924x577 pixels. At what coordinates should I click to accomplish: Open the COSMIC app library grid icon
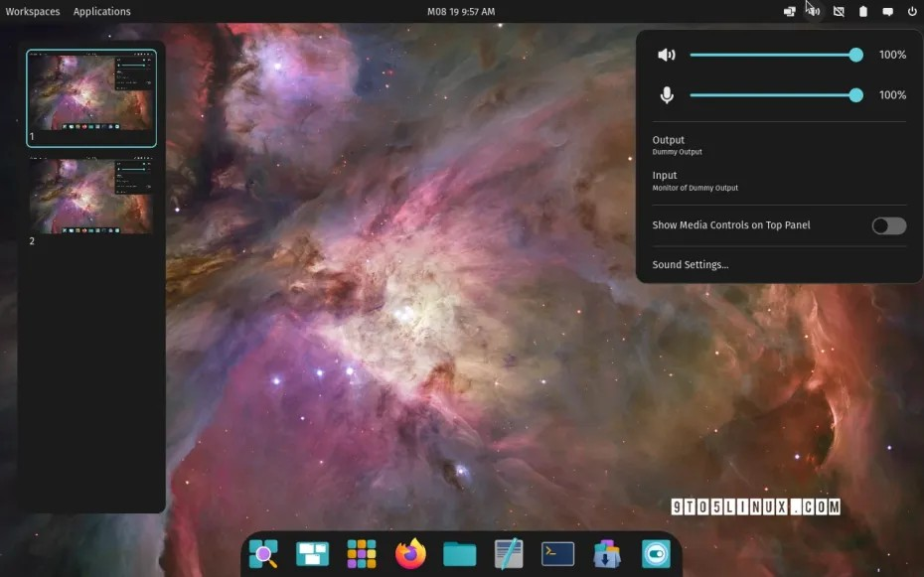pyautogui.click(x=361, y=553)
